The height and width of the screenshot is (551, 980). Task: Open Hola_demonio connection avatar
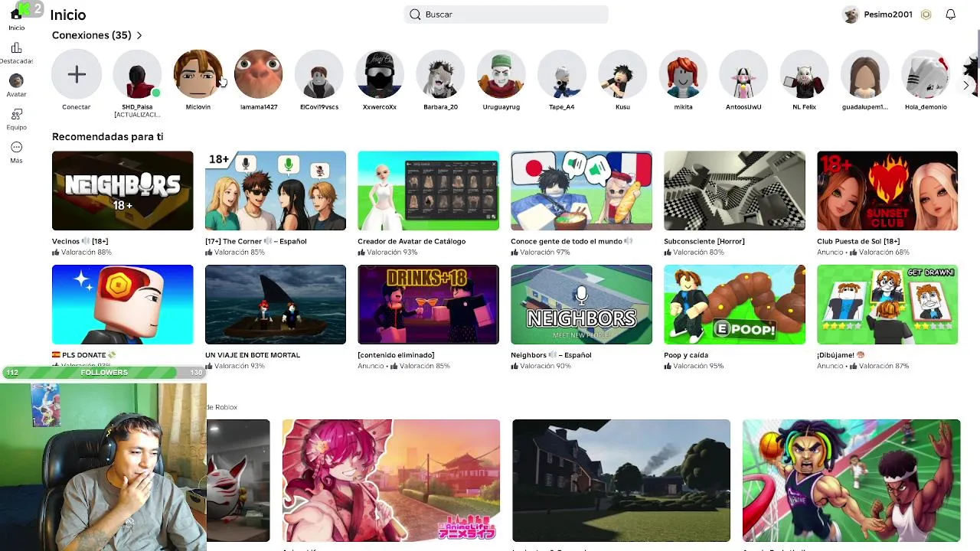click(x=926, y=74)
